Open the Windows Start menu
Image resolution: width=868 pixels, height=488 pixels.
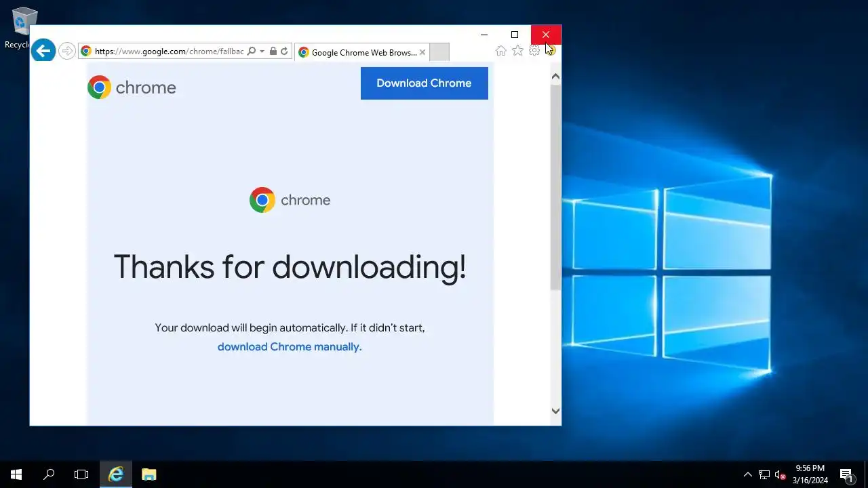click(x=16, y=474)
